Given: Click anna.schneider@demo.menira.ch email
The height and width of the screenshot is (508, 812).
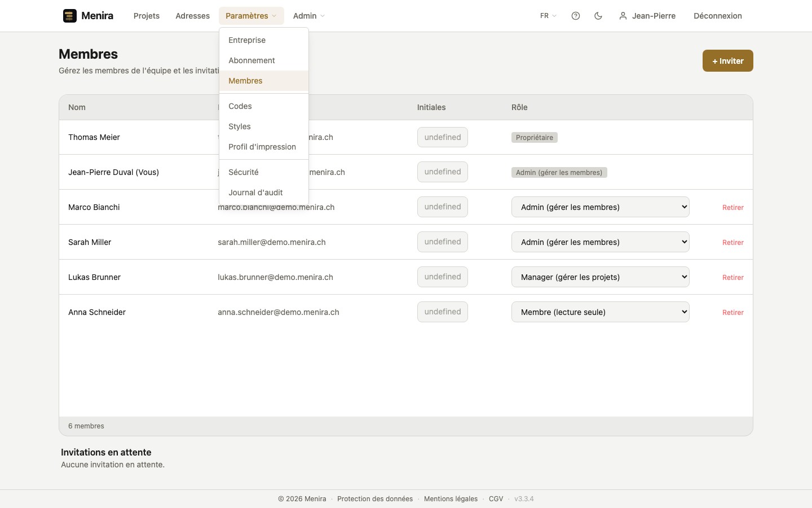Looking at the screenshot, I should point(279,312).
